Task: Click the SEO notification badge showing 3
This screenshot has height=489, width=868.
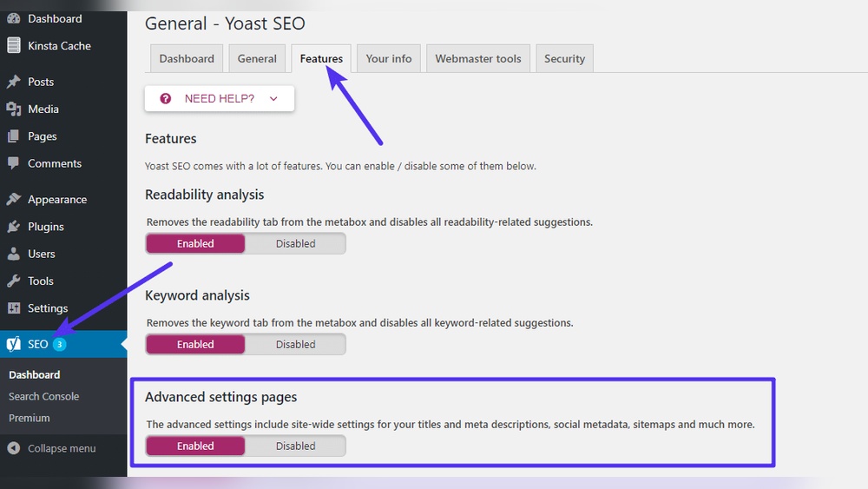Action: click(x=59, y=344)
